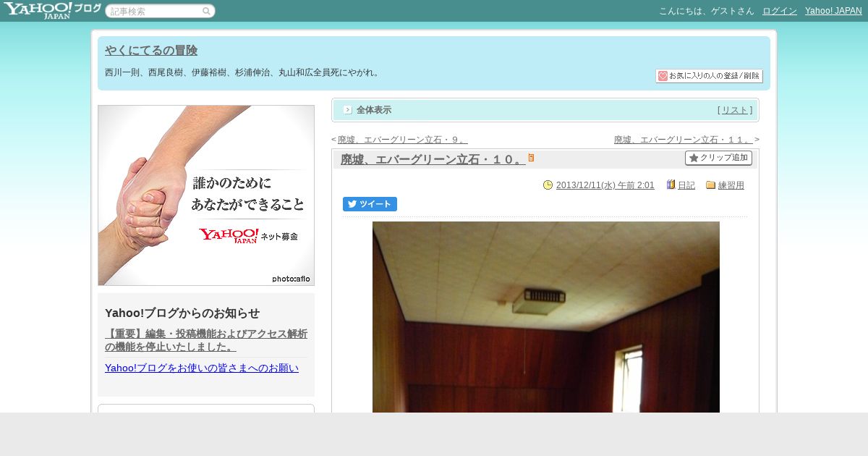Click the clock icon beside post date
This screenshot has width=868, height=456.
coord(548,185)
